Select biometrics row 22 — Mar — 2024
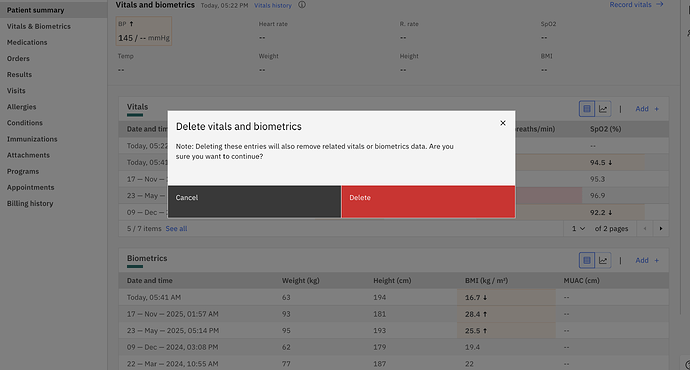Screen dimensions: 690x370 coord(393,364)
